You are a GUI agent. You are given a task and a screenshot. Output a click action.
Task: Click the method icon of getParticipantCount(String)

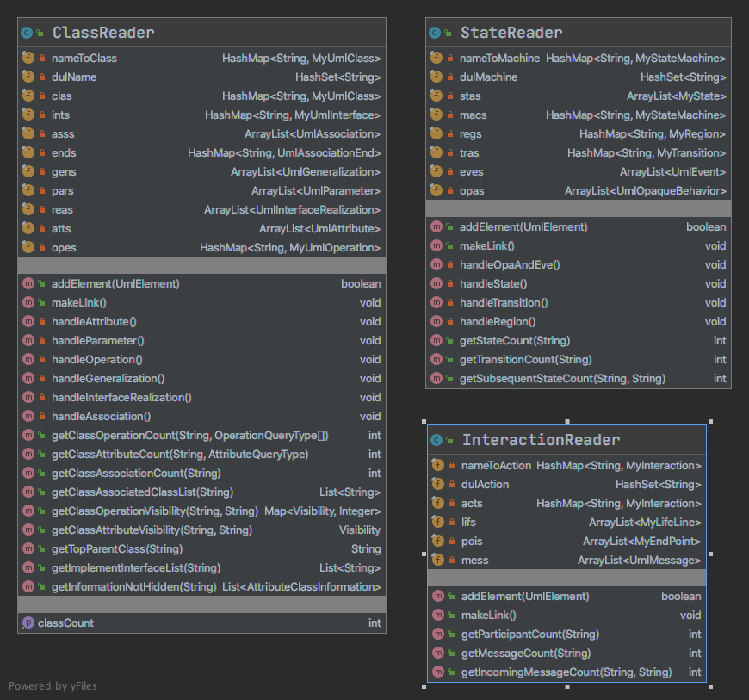[438, 634]
